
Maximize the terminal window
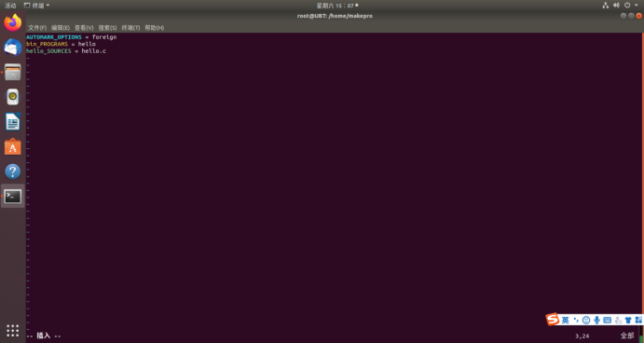[631, 16]
